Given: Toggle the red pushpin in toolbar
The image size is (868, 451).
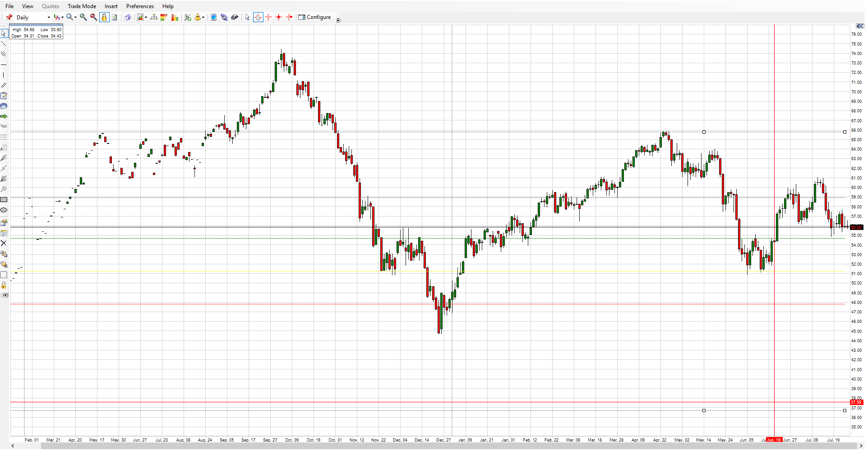Looking at the screenshot, I should pyautogui.click(x=9, y=17).
